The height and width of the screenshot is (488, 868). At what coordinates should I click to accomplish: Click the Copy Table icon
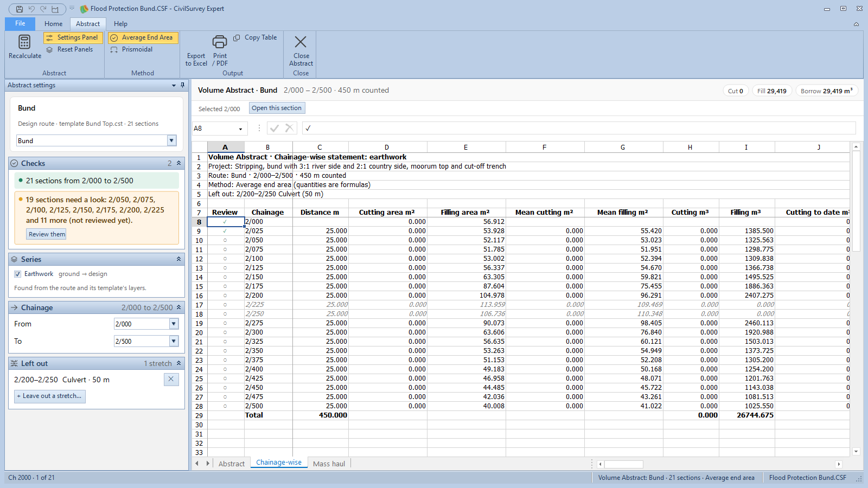[237, 37]
